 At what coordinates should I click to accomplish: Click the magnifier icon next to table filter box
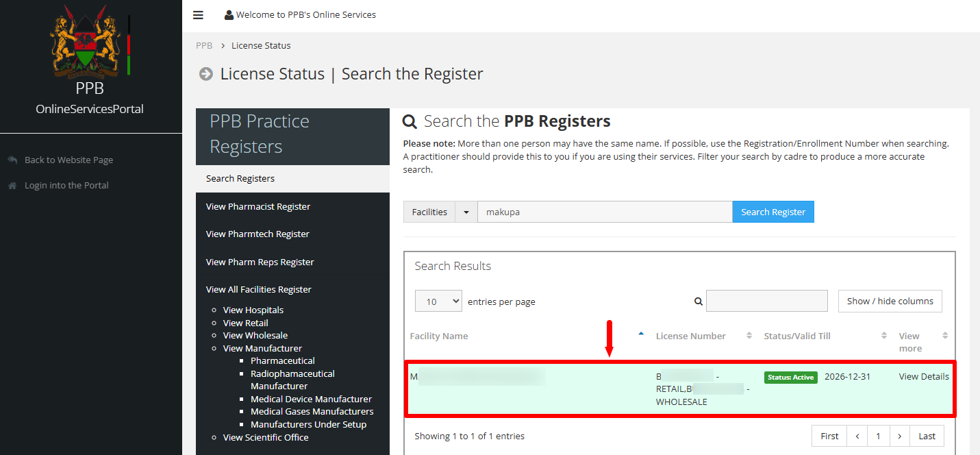(x=699, y=301)
